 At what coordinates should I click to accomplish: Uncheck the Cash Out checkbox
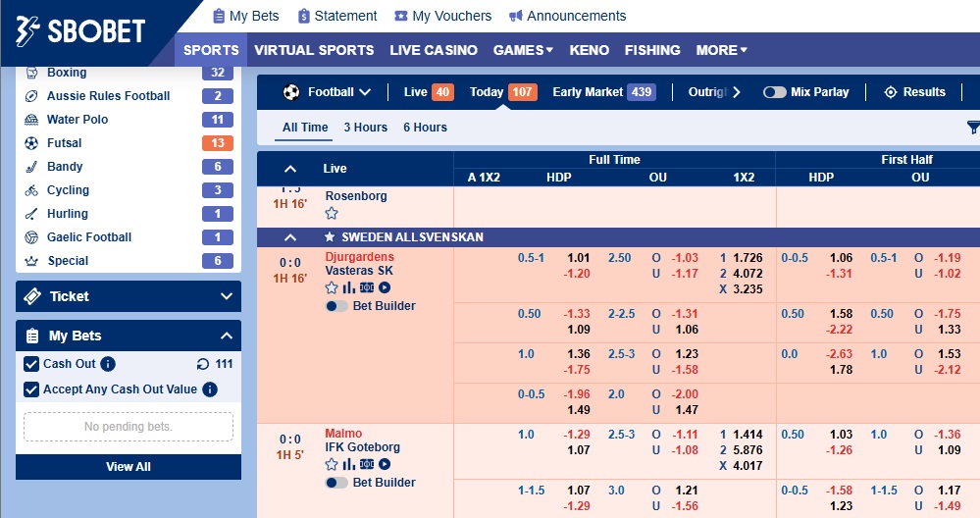click(31, 364)
